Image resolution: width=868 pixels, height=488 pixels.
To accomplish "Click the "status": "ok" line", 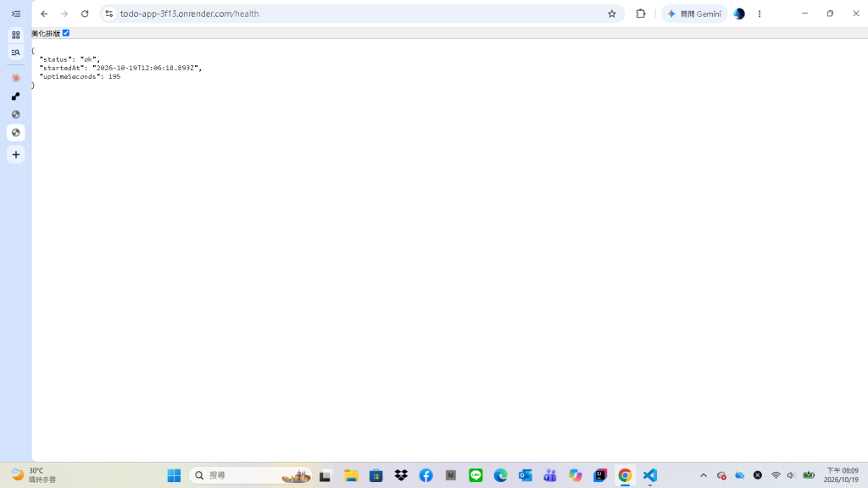I will [x=70, y=59].
